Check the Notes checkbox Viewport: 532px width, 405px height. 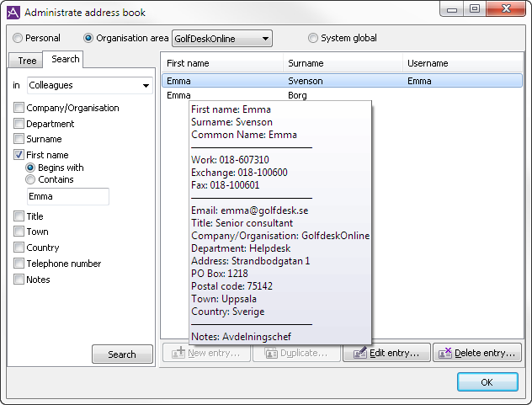[x=19, y=280]
